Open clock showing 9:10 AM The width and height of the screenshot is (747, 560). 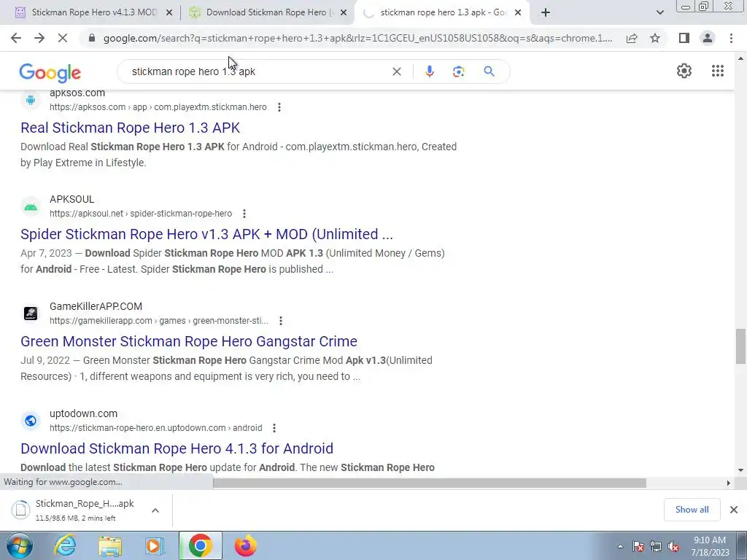pos(710,546)
